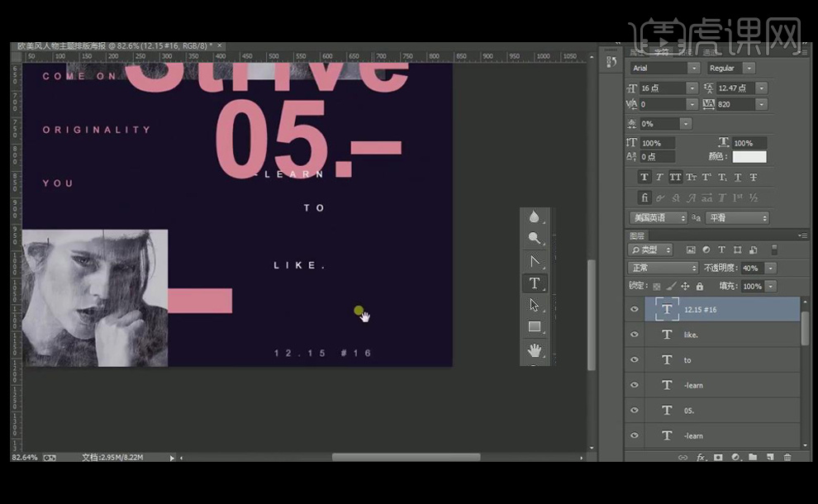Toggle the layer filtering on/off switch
The image size is (818, 504).
click(x=775, y=250)
